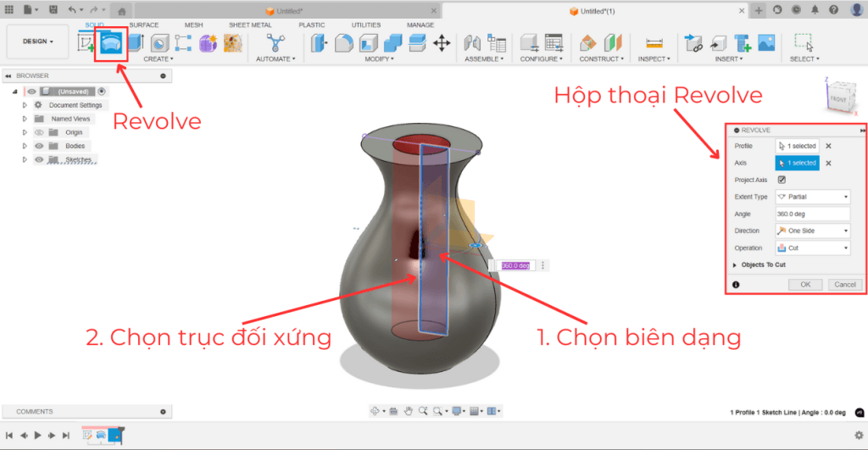Click the Pan hand icon in navigation bar
The height and width of the screenshot is (450, 868).
(408, 411)
